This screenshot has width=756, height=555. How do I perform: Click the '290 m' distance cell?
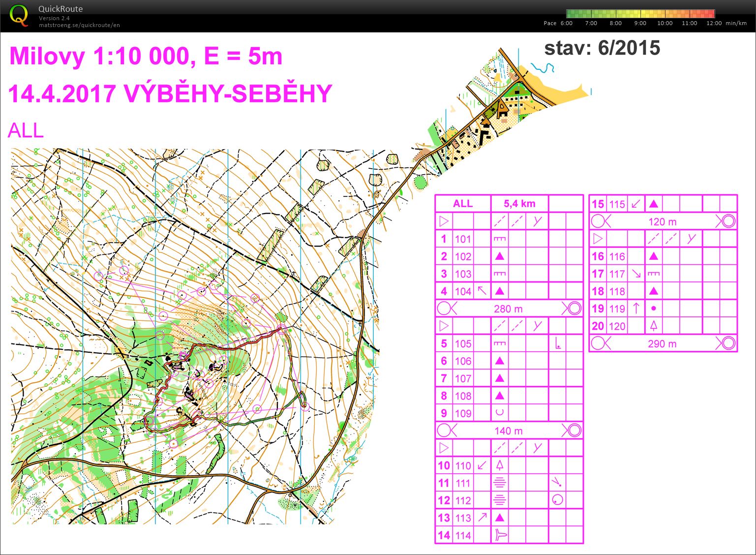663,344
